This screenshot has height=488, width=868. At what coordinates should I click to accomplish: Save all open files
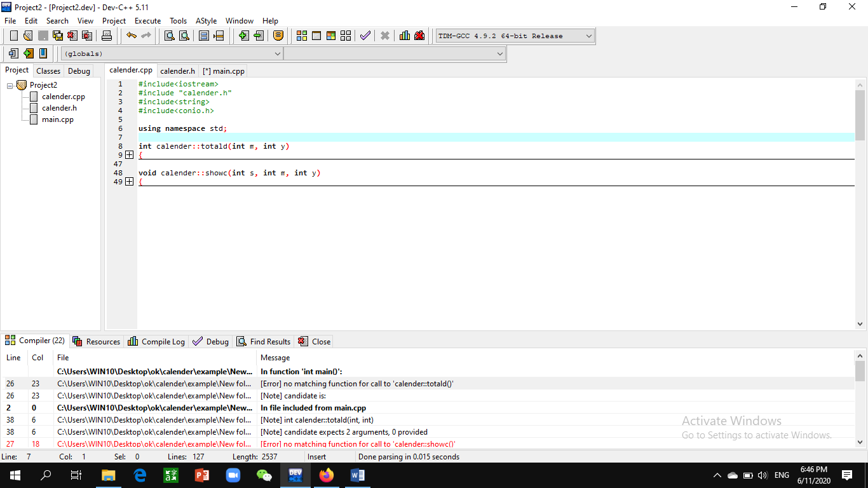(x=57, y=36)
